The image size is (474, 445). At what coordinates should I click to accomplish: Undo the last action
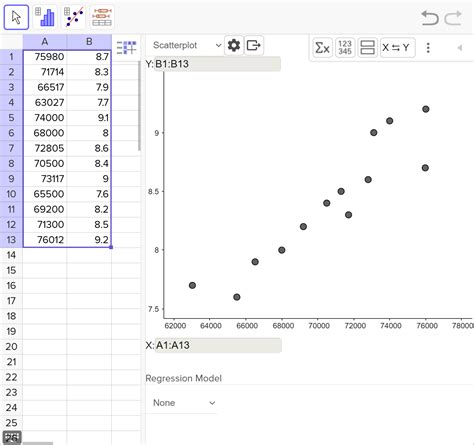pos(430,18)
